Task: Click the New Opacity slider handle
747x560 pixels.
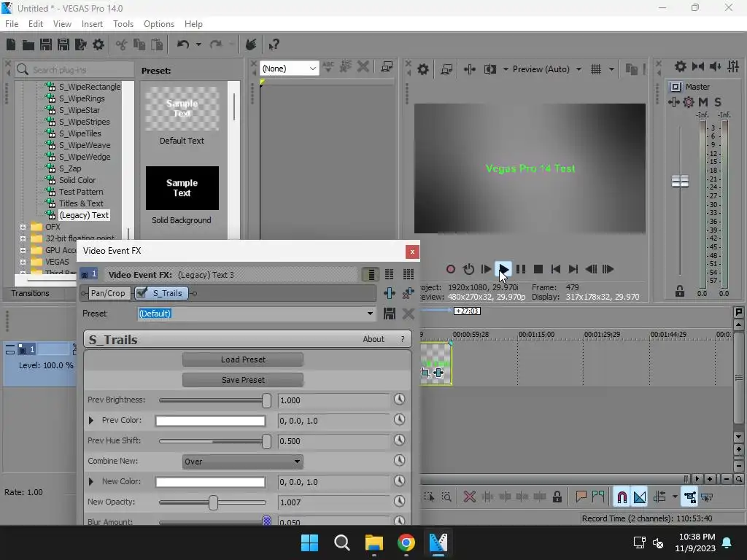Action: tap(214, 502)
